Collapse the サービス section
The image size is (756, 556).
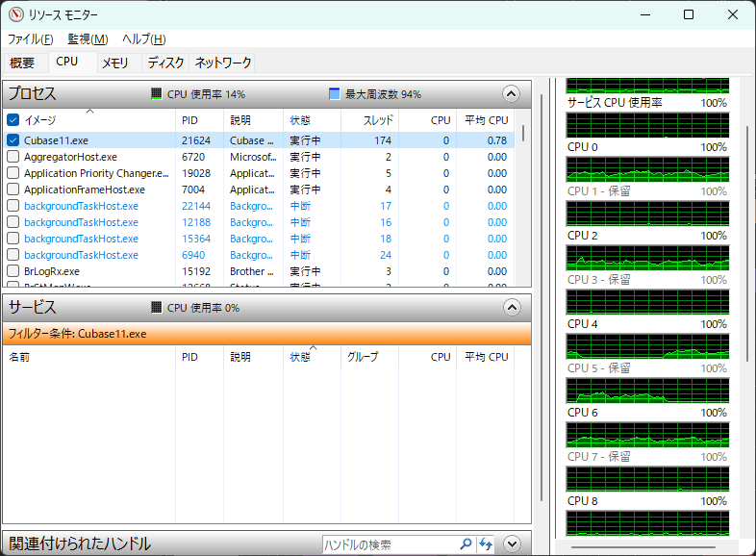pos(512,307)
